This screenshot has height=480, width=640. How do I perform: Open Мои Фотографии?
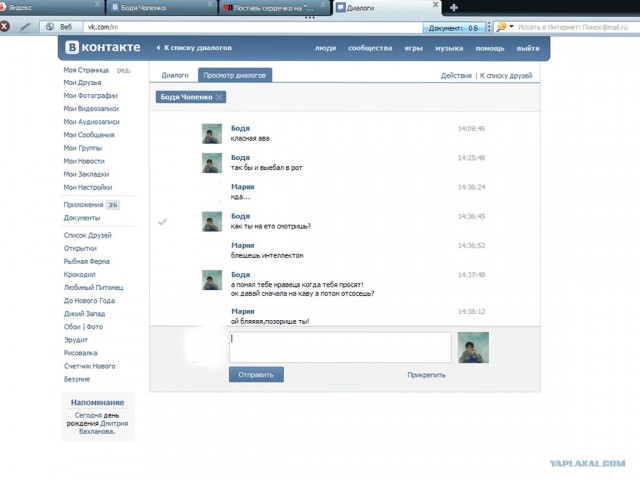[90, 96]
